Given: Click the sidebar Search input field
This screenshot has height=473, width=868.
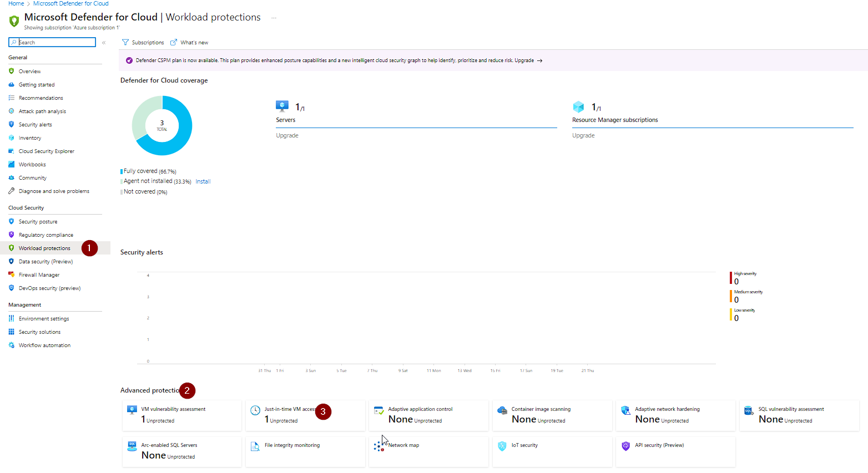Looking at the screenshot, I should click(52, 42).
